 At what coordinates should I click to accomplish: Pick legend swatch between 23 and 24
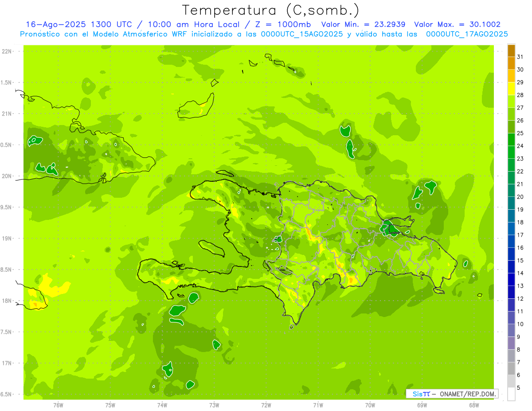tap(511, 153)
